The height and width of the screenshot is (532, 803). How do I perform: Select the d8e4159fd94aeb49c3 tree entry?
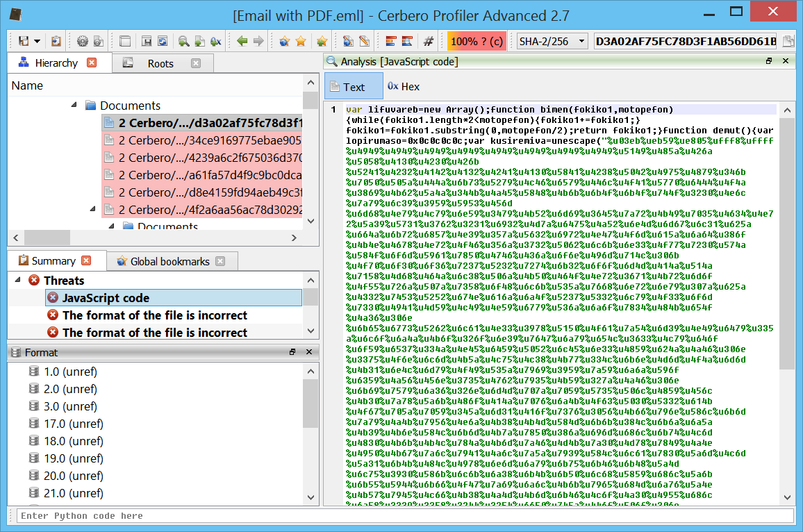pyautogui.click(x=203, y=192)
